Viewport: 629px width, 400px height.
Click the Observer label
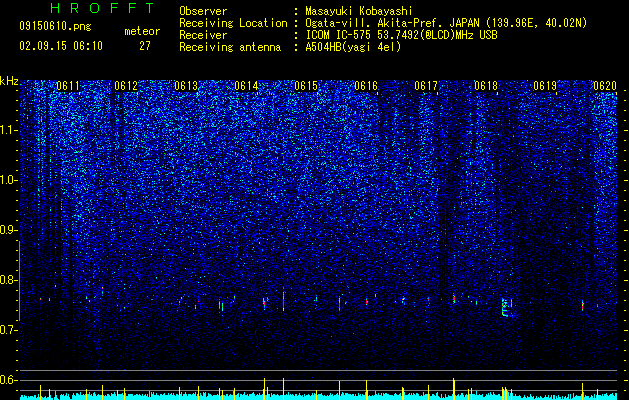click(203, 11)
